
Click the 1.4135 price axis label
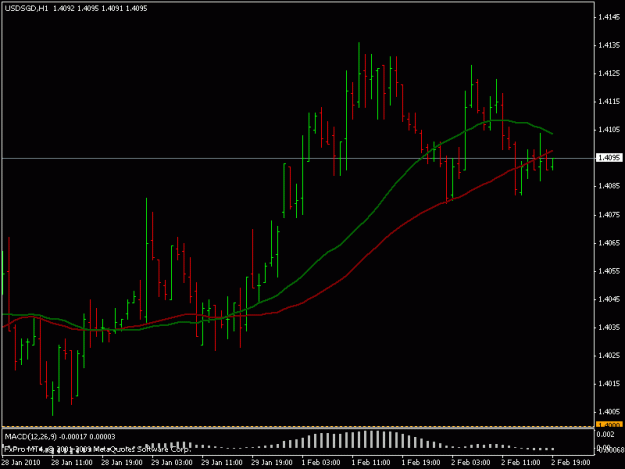tap(609, 45)
